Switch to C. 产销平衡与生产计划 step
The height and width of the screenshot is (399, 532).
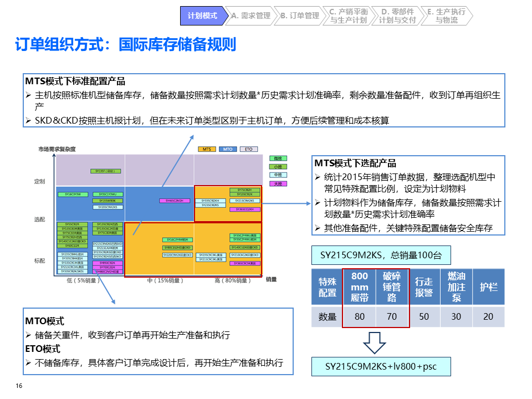pos(349,16)
